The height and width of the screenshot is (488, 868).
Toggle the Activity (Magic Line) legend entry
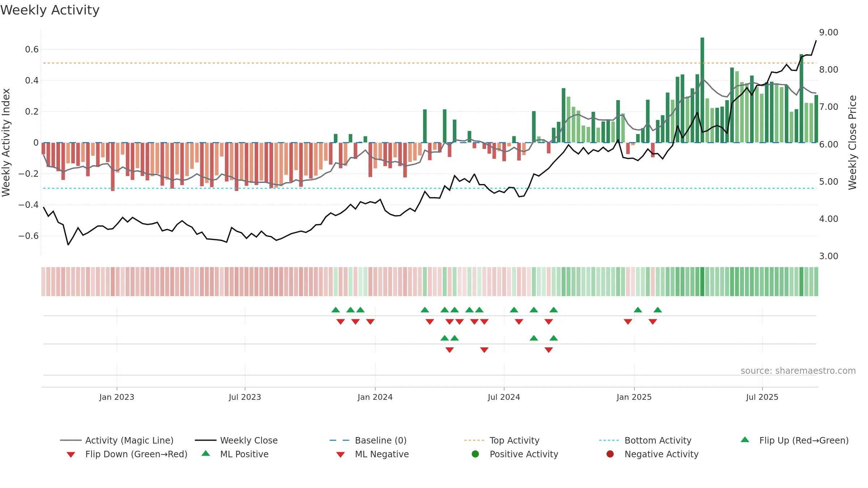117,440
